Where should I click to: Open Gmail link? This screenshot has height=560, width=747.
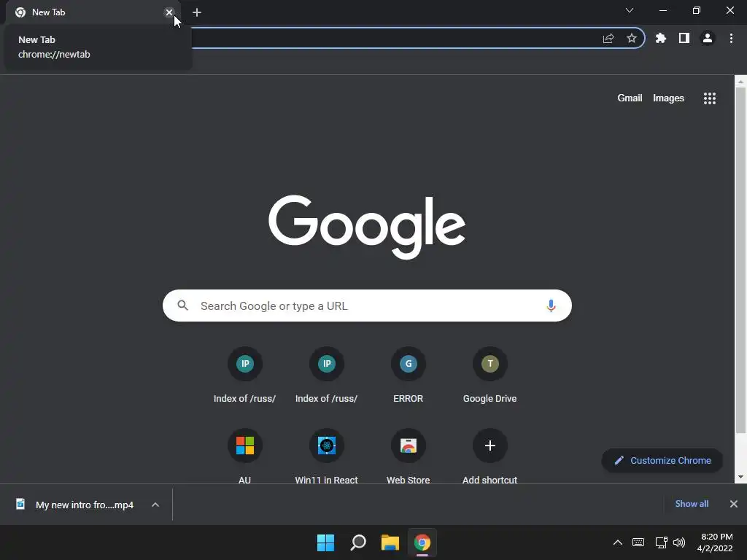[x=630, y=98]
